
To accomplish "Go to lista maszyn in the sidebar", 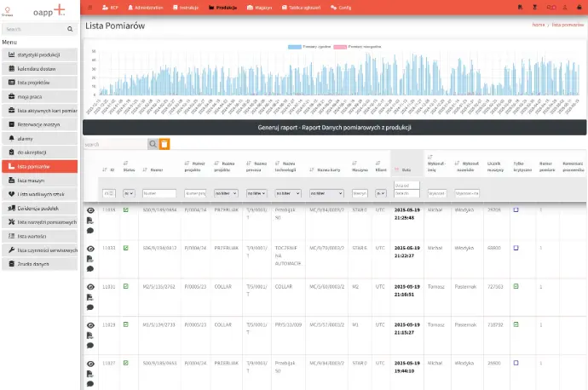I will coord(40,181).
